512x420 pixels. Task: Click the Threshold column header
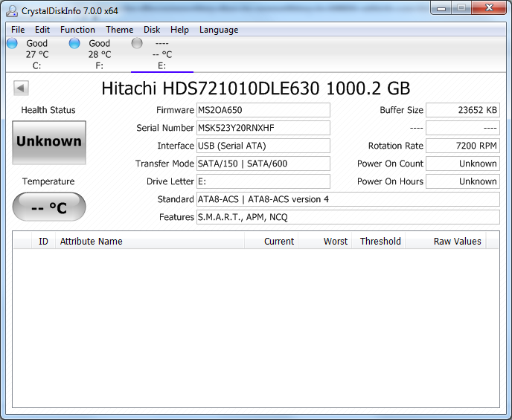379,242
